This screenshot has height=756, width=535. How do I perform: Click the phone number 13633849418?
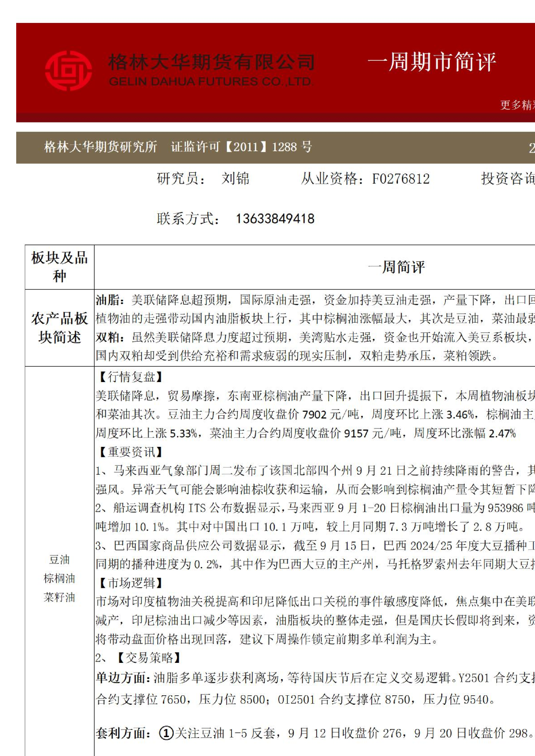pos(275,219)
